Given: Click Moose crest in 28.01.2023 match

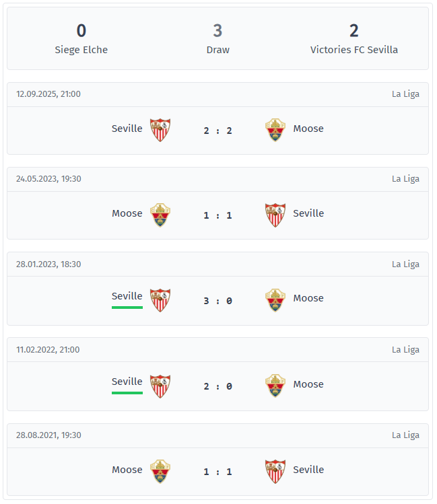Looking at the screenshot, I should [275, 300].
